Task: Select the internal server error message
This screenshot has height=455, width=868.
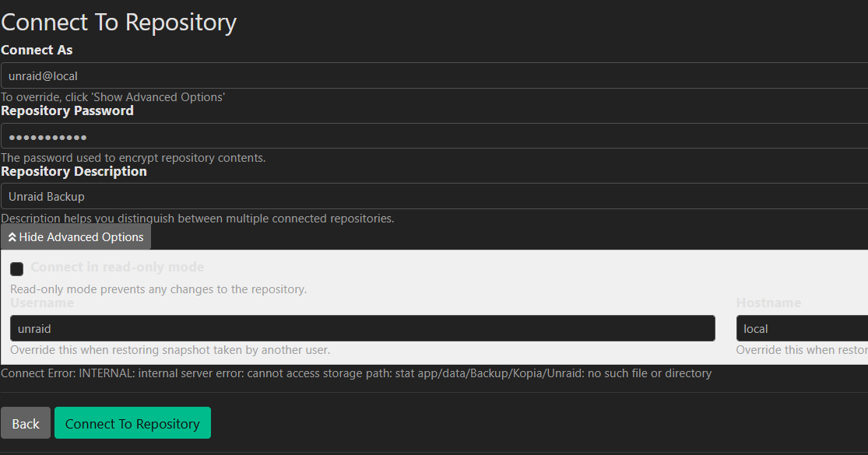Action: tap(356, 373)
